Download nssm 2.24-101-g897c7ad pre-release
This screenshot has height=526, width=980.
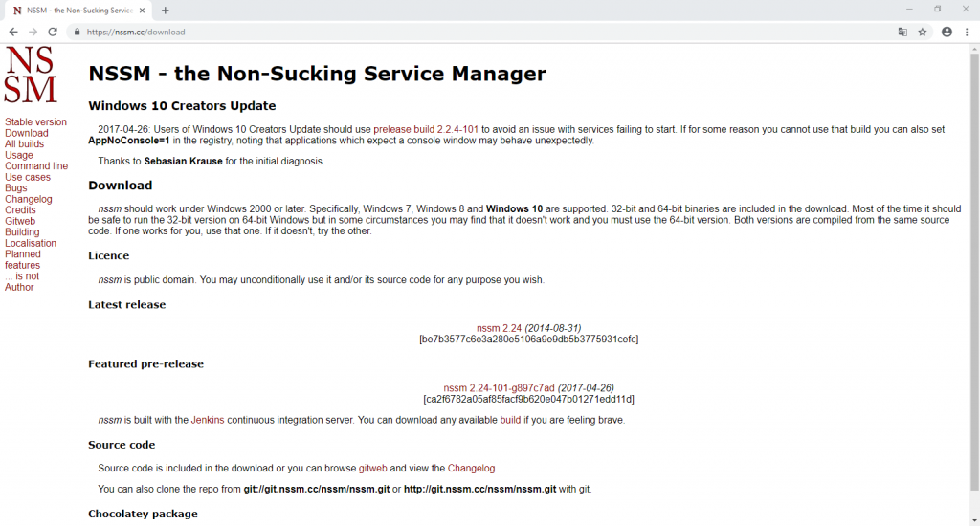point(499,388)
